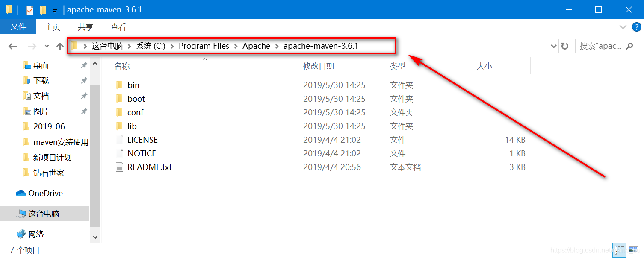Click the 14 KB size cell
This screenshot has height=258, width=644.
[x=515, y=140]
